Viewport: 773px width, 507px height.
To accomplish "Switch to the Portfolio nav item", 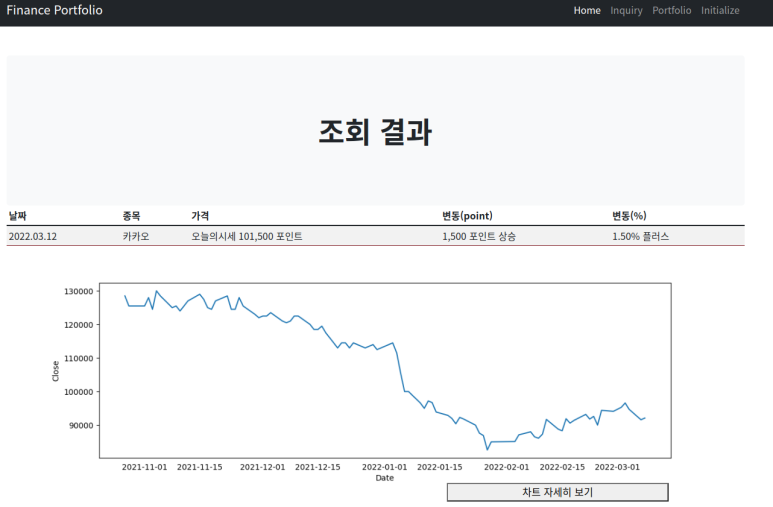I will click(671, 10).
